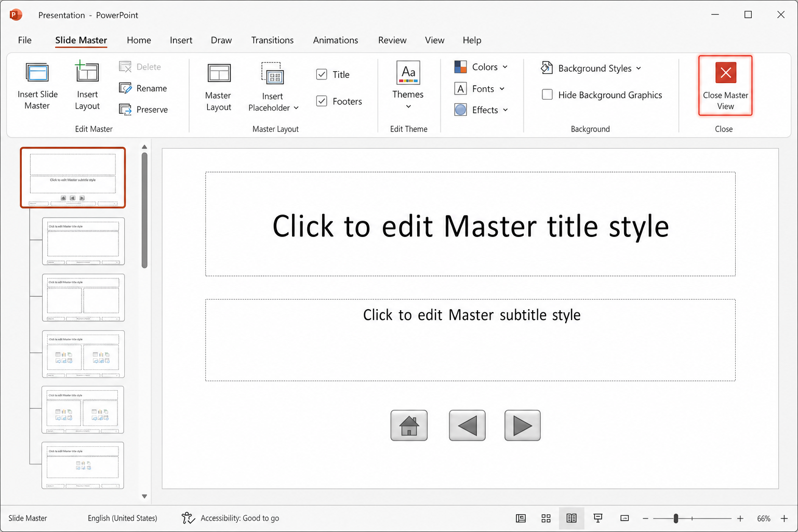798x532 pixels.
Task: Uncheck the Footers checkbox
Action: (x=322, y=101)
